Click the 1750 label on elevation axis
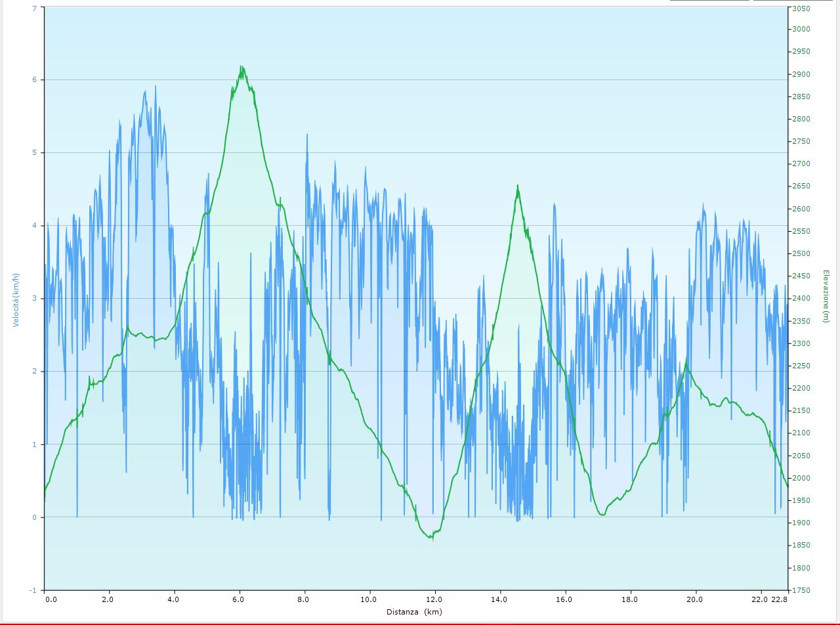 (801, 590)
